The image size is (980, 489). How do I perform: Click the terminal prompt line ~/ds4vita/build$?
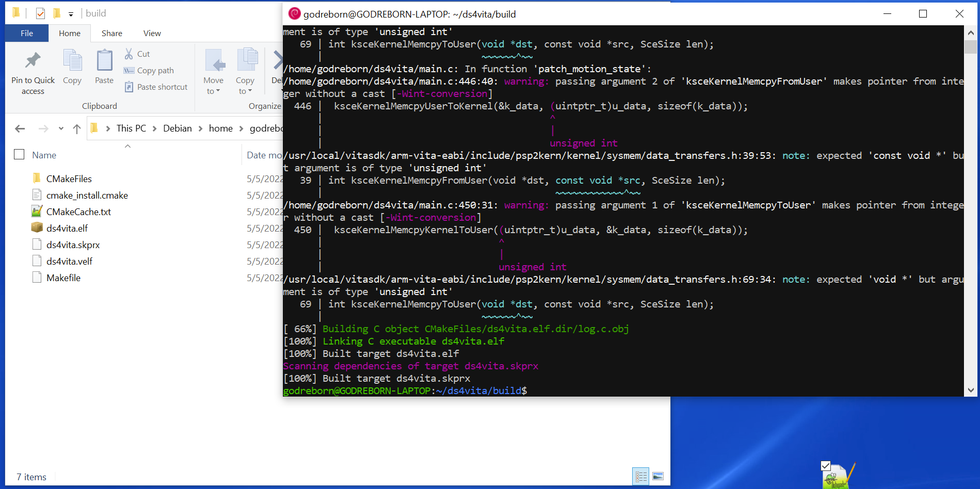pos(405,390)
